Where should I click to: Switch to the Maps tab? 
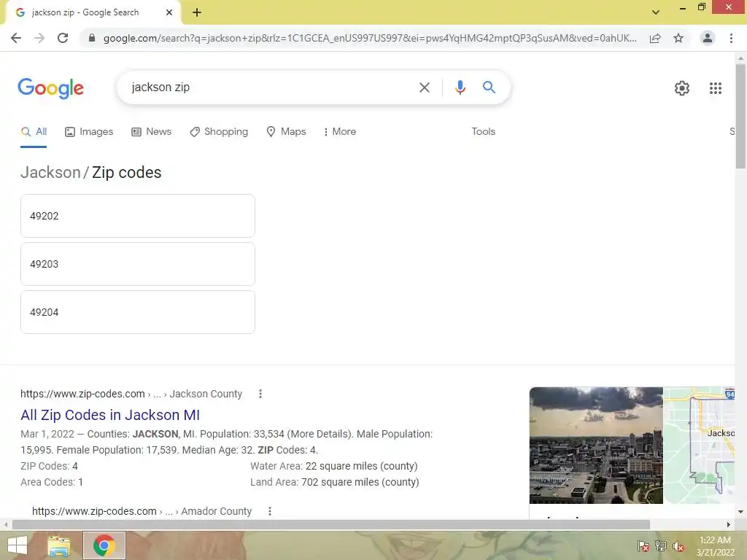click(286, 132)
